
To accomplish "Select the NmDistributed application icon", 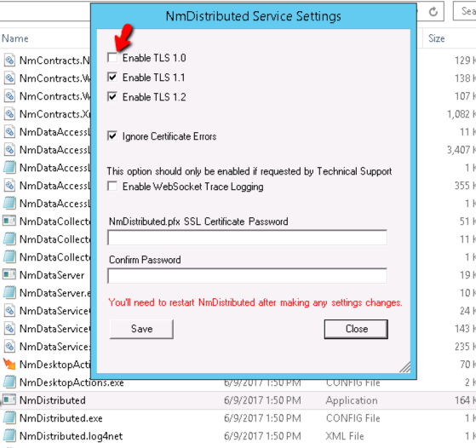I will tap(9, 399).
